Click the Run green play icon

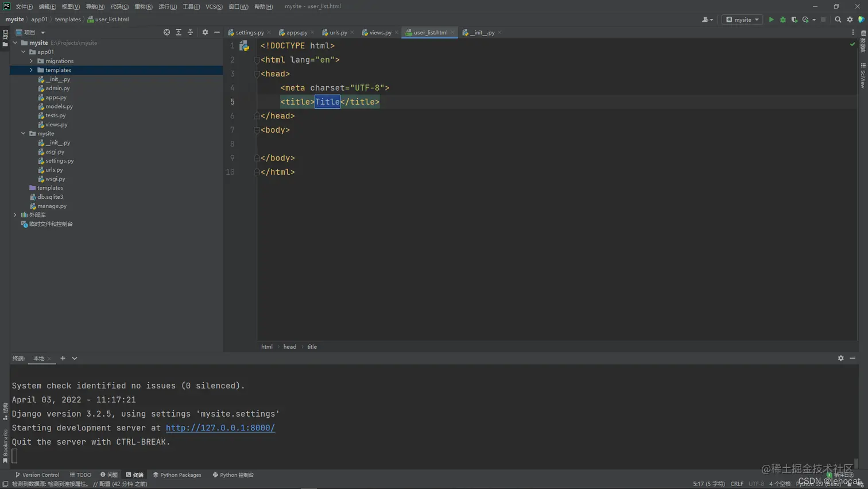pos(771,20)
